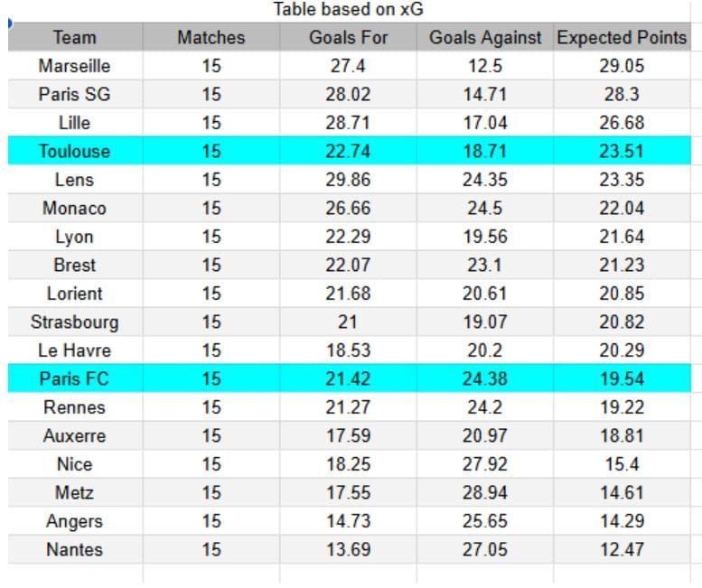Click Toulouse expected points 23.51 cell
This screenshot has width=702, height=588.
coord(622,151)
